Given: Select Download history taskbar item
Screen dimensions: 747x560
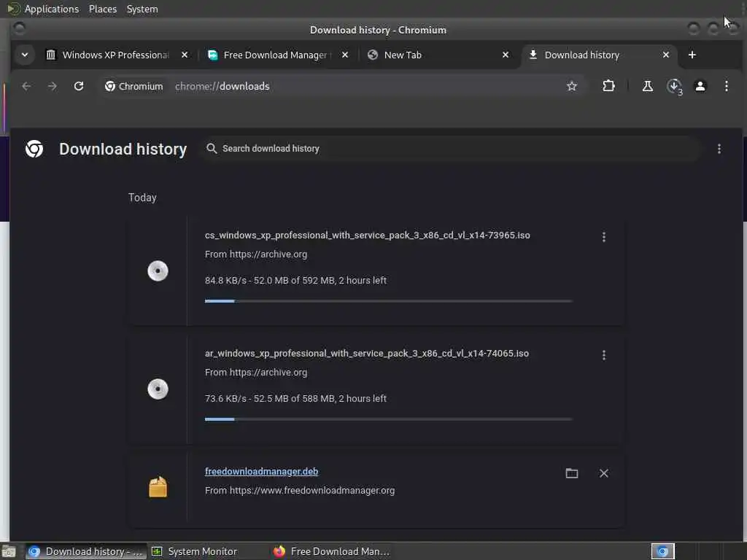Looking at the screenshot, I should click(x=86, y=551).
